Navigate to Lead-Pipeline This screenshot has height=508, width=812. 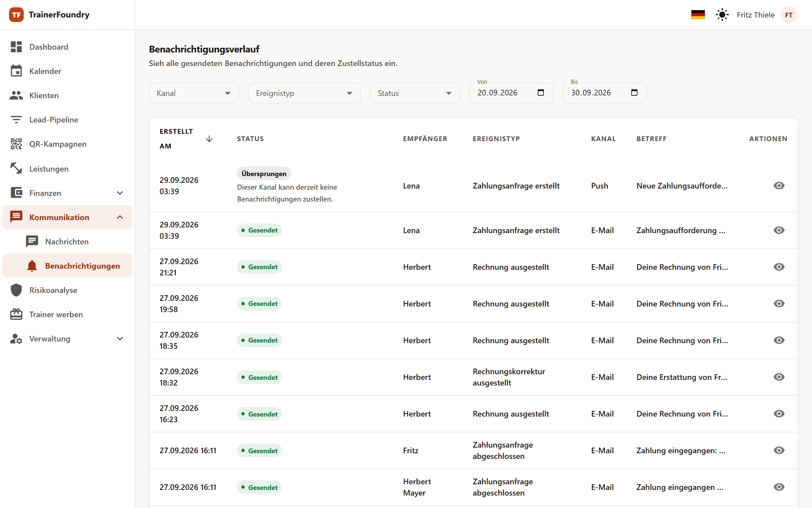coord(67,120)
